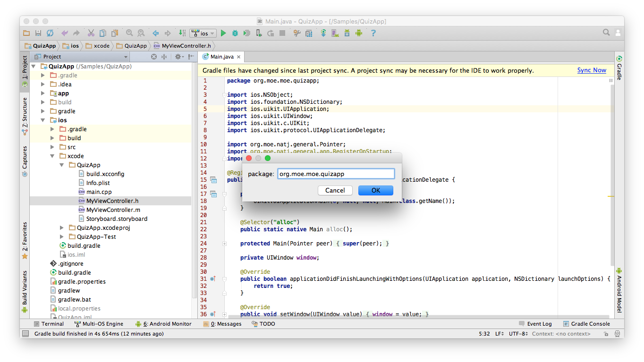Click the Attach debugger to process icon
644x362 pixels.
point(259,33)
